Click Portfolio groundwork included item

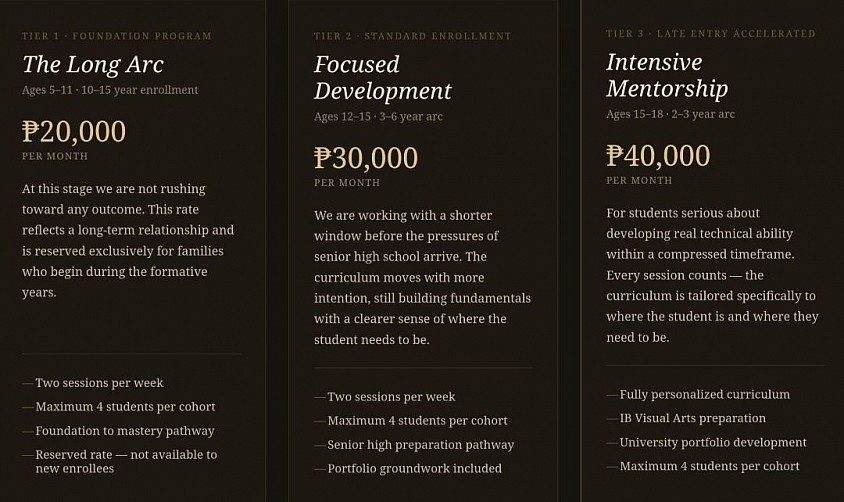click(414, 468)
